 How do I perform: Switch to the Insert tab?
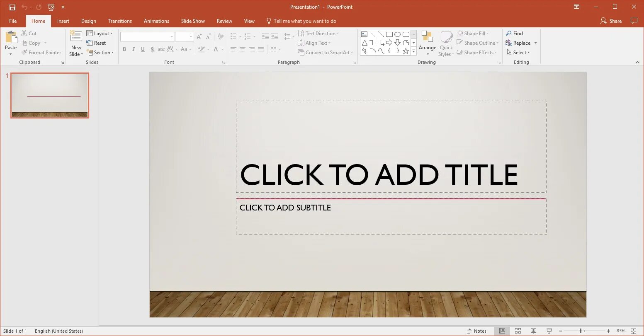pos(63,21)
